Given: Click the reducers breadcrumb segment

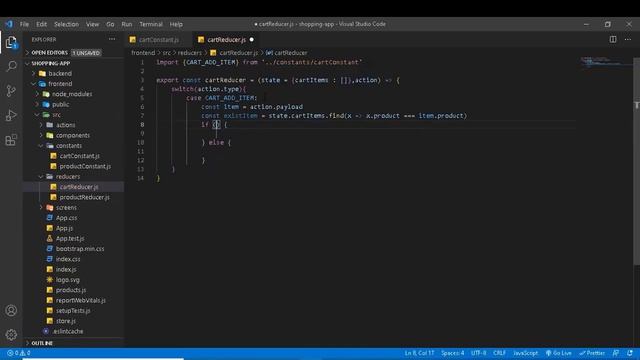Looking at the screenshot, I should click(x=189, y=53).
